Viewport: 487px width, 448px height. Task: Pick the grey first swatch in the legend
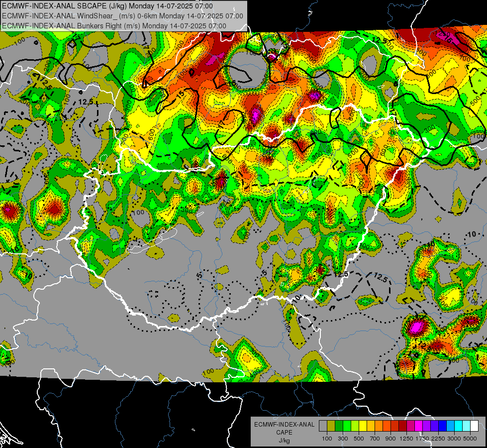pyautogui.click(x=323, y=426)
